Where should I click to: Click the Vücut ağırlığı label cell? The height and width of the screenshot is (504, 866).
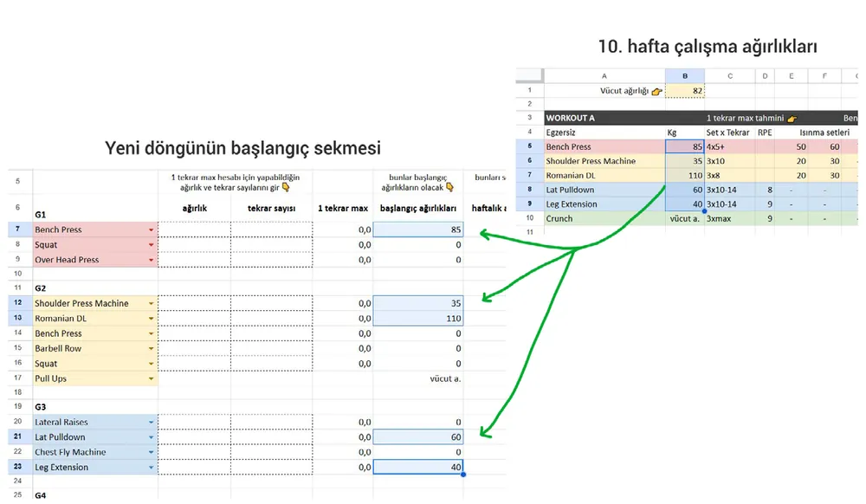click(604, 91)
